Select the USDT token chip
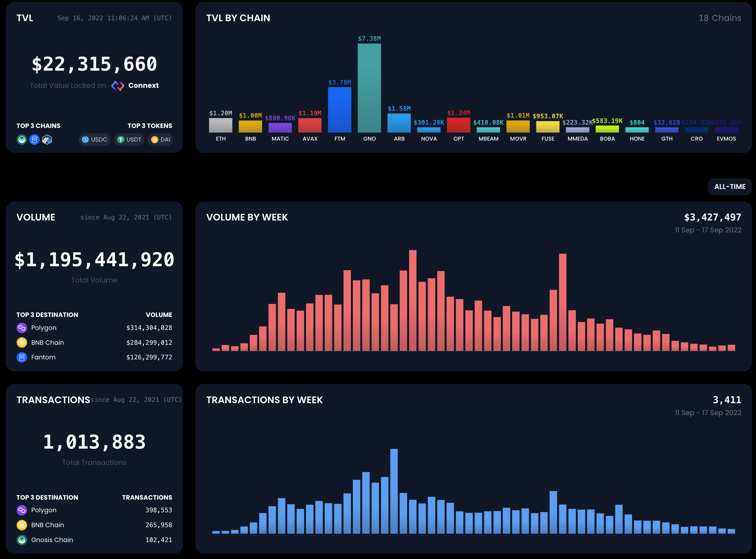Image resolution: width=756 pixels, height=559 pixels. tap(130, 139)
